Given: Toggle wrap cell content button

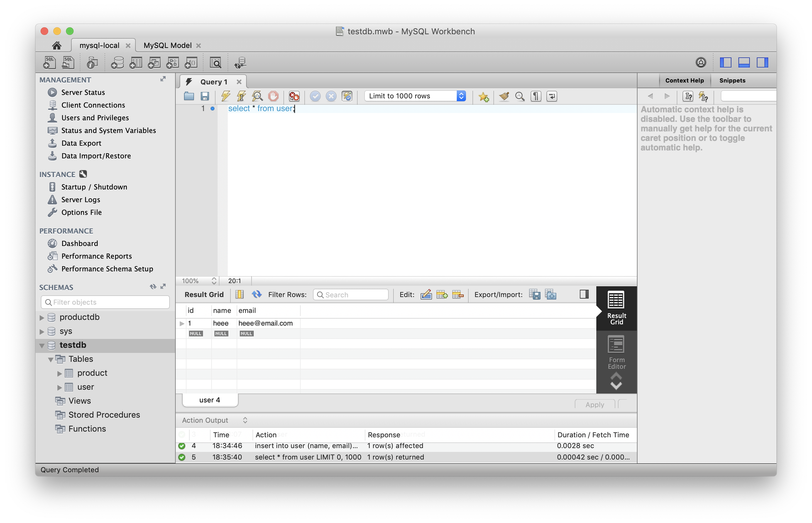Looking at the screenshot, I should [x=239, y=295].
